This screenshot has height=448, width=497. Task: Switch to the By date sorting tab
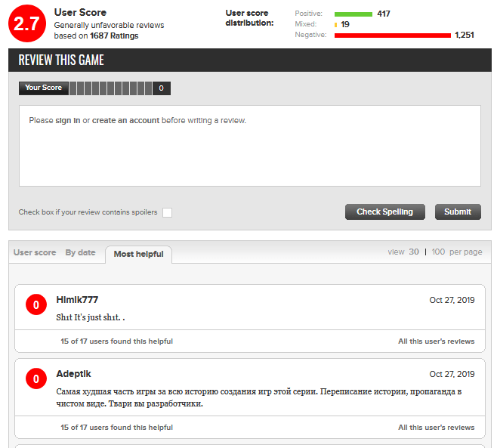[81, 252]
